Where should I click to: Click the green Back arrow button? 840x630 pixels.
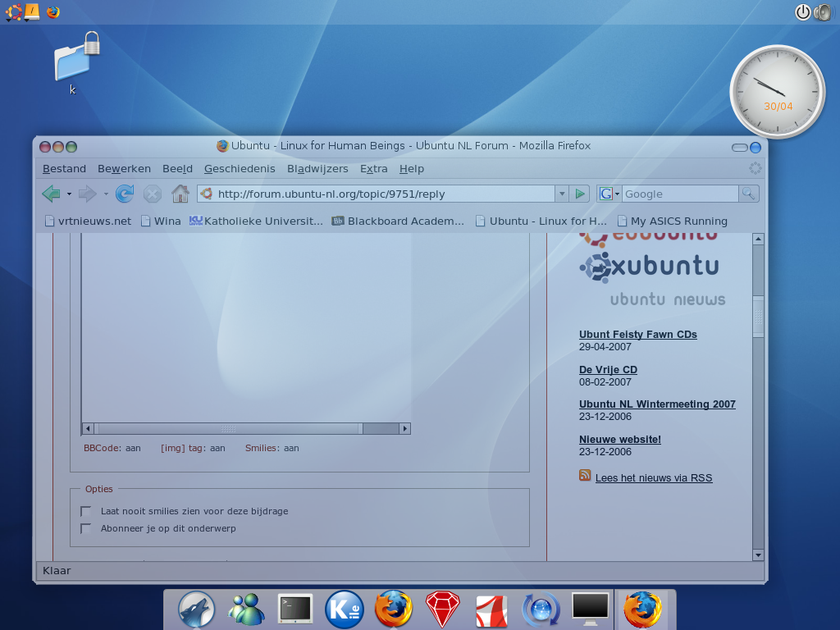[x=51, y=194]
